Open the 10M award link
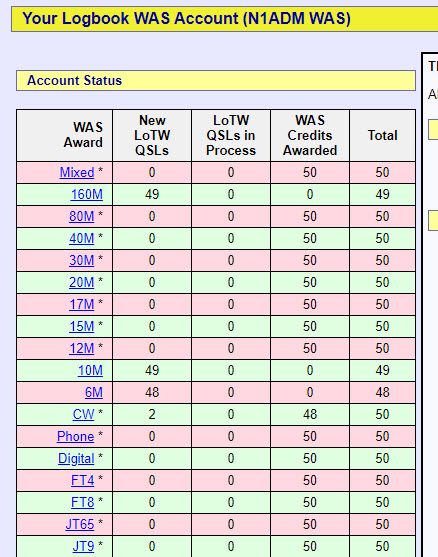This screenshot has width=438, height=557. click(x=90, y=371)
